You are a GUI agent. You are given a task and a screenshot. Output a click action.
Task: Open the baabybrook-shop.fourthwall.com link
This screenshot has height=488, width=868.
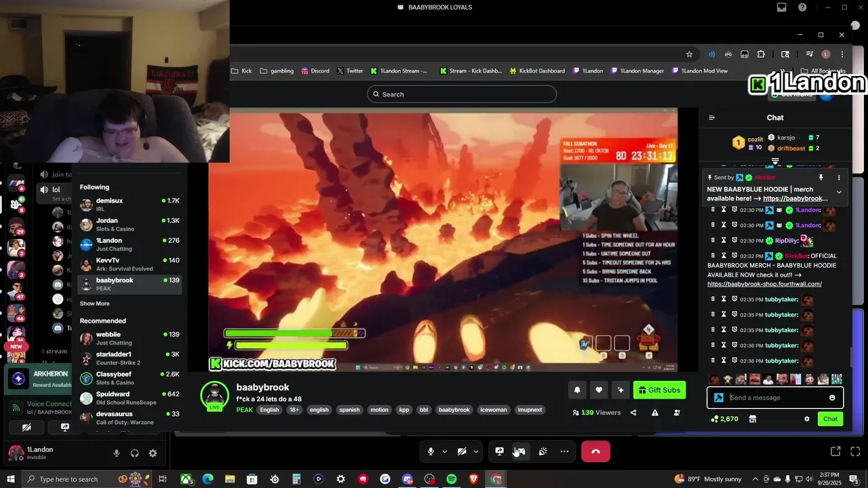tap(764, 284)
